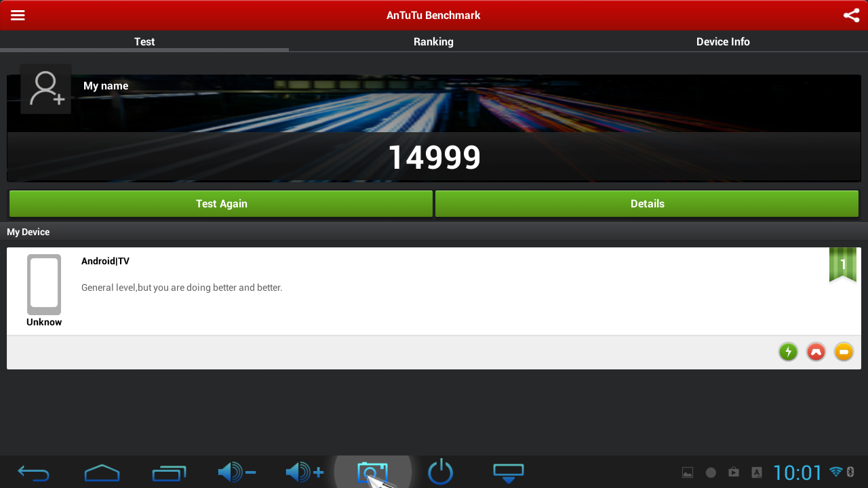Click the add user avatar icon
The height and width of the screenshot is (488, 868).
click(x=46, y=89)
